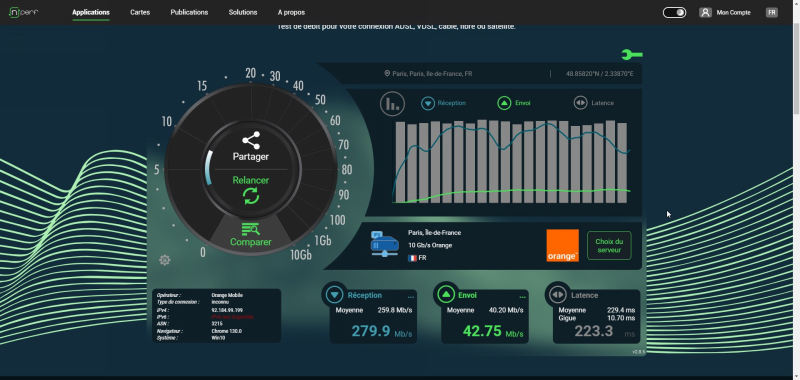The image size is (800, 380).
Task: Click the Gigue 10.70 ms value
Action: [x=621, y=318]
